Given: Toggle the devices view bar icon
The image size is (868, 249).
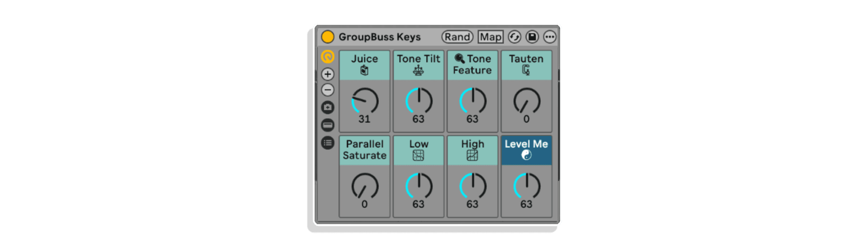Looking at the screenshot, I should (328, 125).
